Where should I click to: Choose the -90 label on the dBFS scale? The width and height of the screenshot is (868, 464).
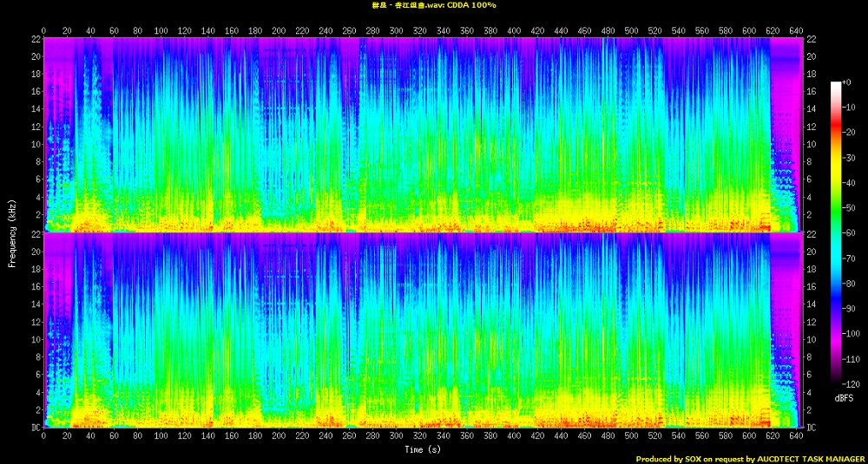pos(852,308)
